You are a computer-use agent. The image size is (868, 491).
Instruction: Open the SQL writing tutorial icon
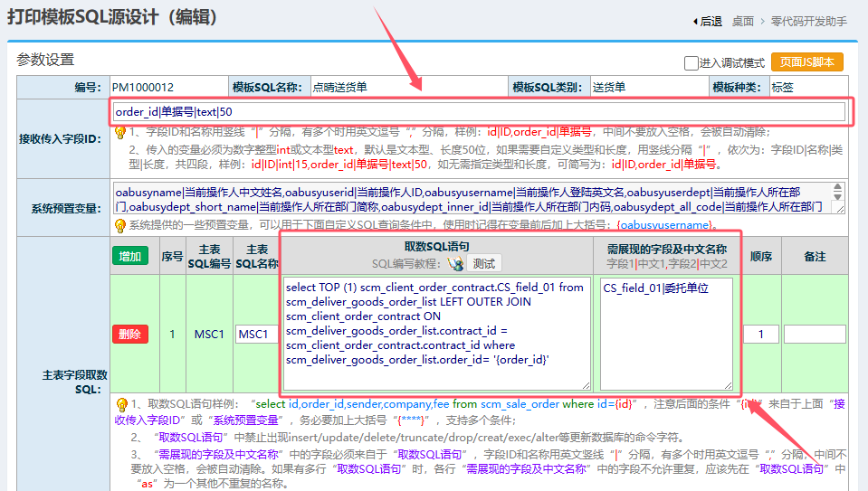point(455,263)
